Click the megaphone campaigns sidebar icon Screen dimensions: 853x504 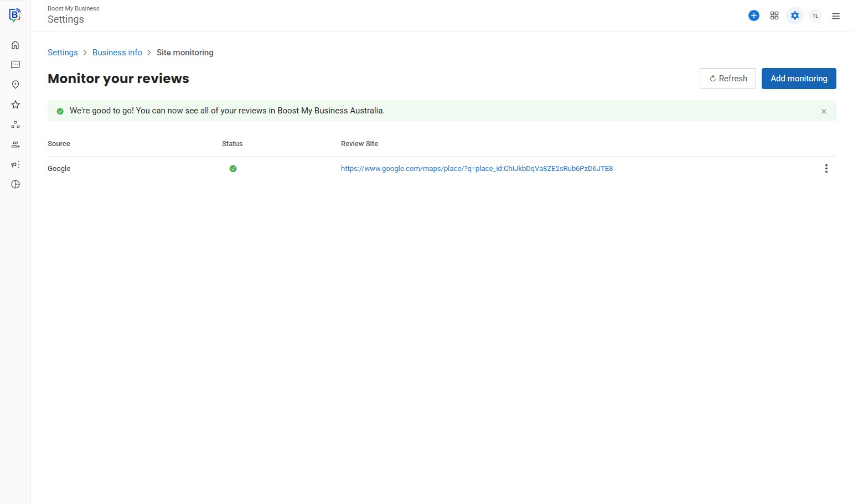tap(15, 164)
